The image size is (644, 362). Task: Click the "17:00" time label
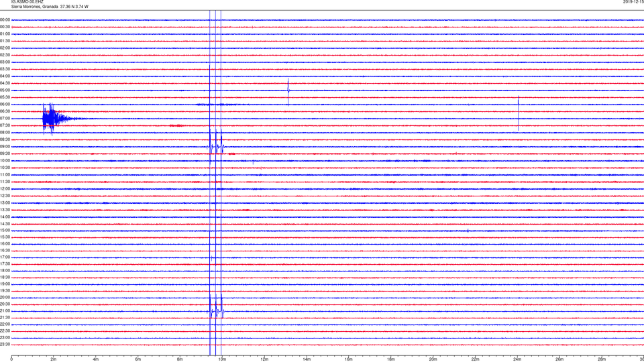click(x=5, y=257)
